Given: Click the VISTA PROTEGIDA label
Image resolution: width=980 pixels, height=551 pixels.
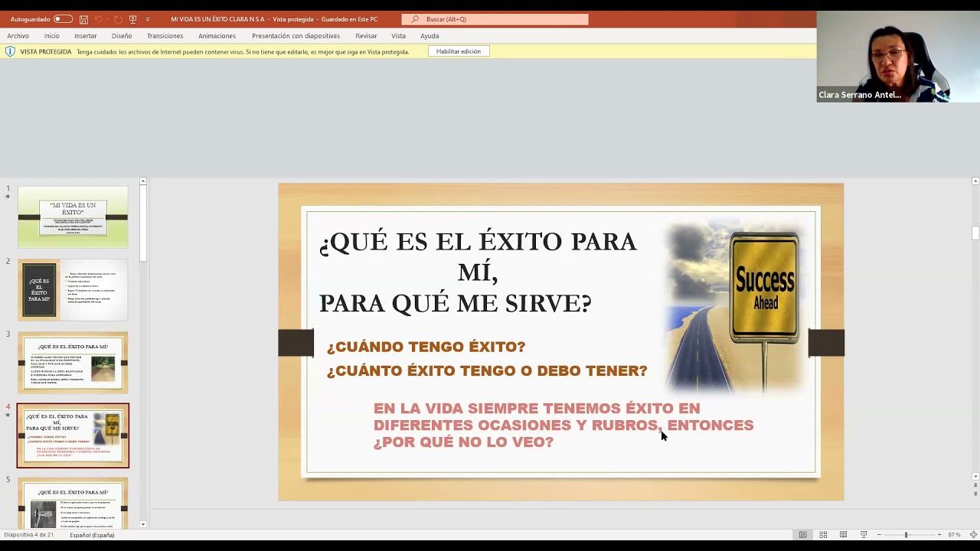Looking at the screenshot, I should (x=46, y=52).
